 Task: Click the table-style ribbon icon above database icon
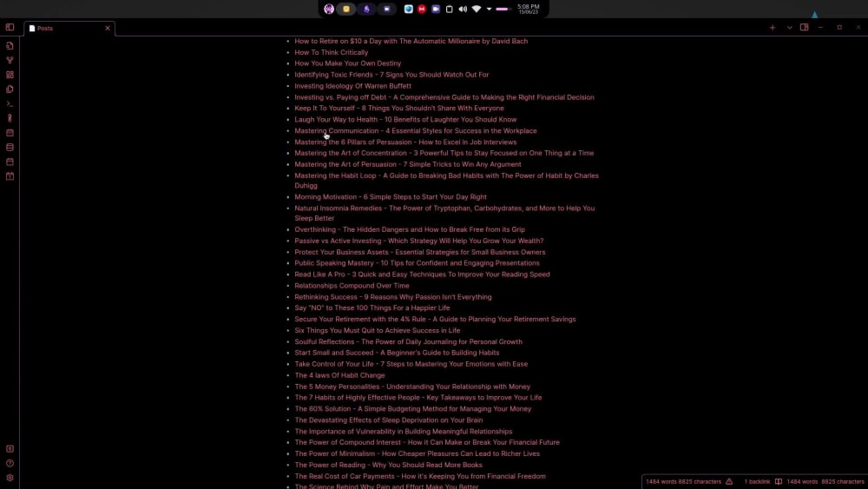[10, 133]
